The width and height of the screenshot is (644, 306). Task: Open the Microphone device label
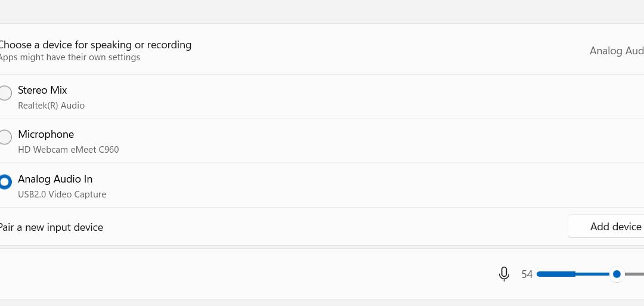pos(46,134)
